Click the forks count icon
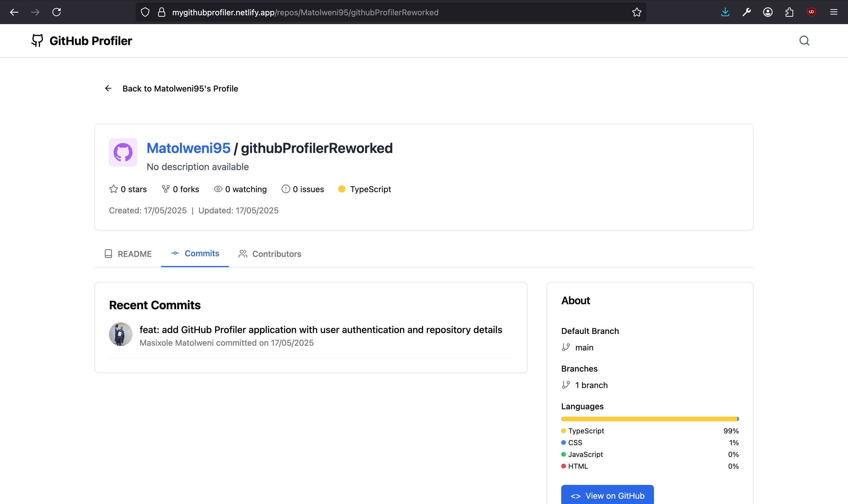848x504 pixels. click(165, 189)
